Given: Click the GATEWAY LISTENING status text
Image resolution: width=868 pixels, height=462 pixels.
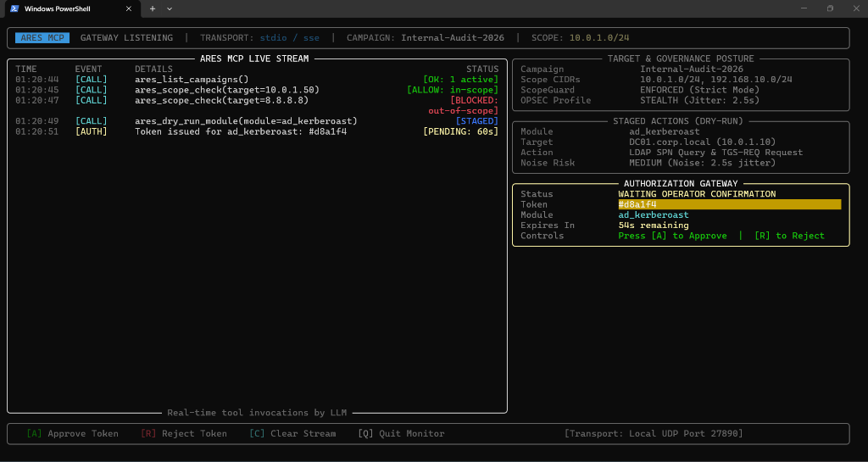Looking at the screenshot, I should tap(127, 38).
